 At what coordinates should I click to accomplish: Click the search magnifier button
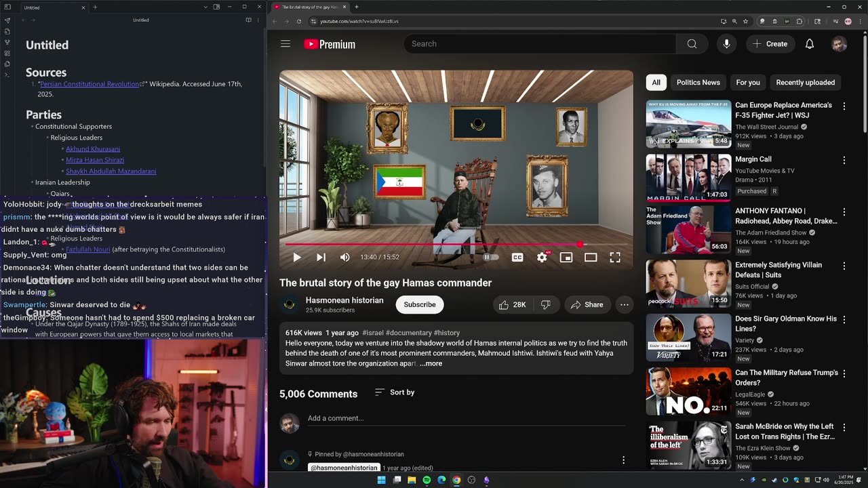click(x=692, y=44)
